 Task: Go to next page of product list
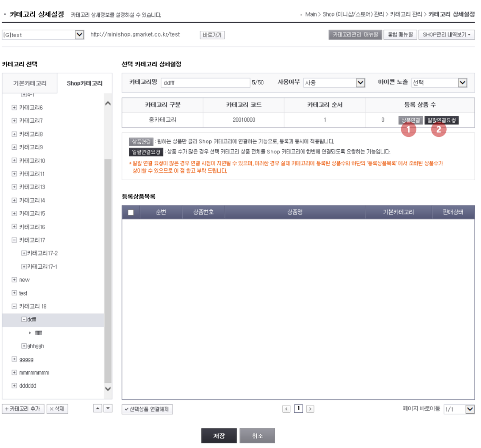click(x=310, y=409)
